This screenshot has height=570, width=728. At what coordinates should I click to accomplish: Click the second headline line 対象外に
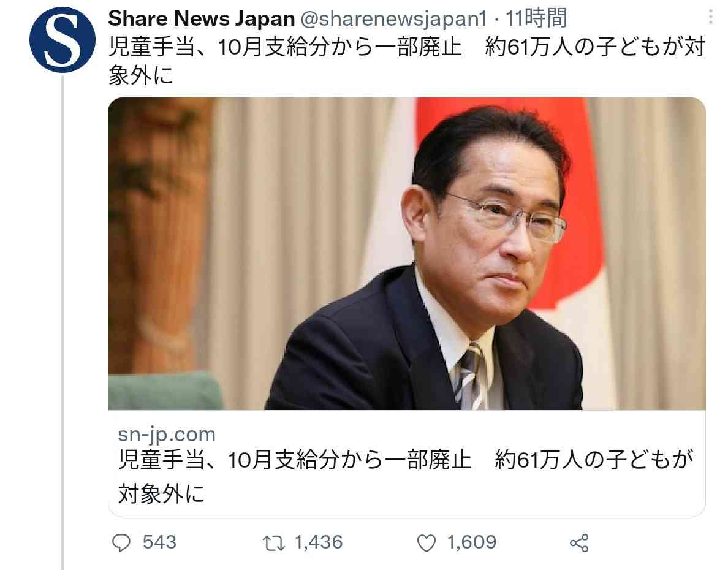[162, 493]
